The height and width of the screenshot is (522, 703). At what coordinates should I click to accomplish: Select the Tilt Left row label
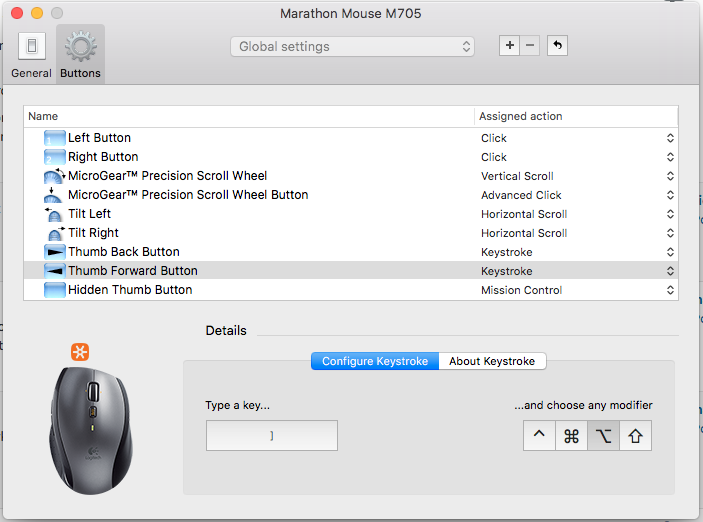tap(89, 214)
